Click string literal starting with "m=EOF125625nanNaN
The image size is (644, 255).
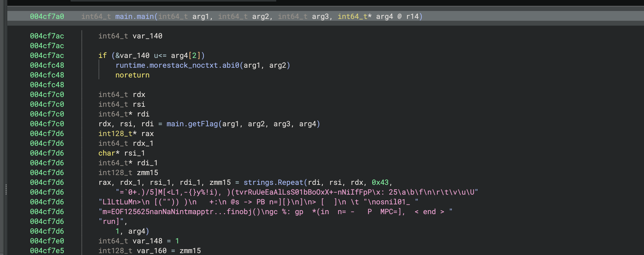click(x=275, y=212)
